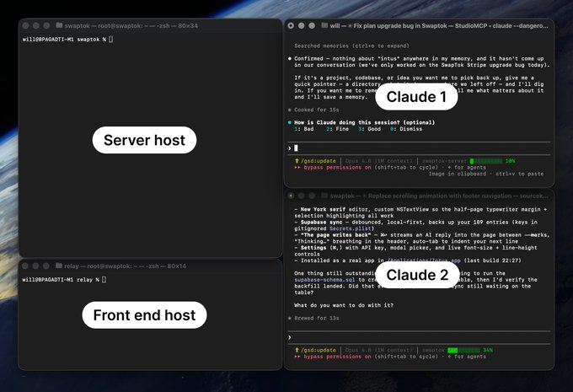Click the folder icon in the 'Fix plan upgrade bug' window title
Image resolution: width=573 pixels, height=392 pixels.
[x=324, y=25]
